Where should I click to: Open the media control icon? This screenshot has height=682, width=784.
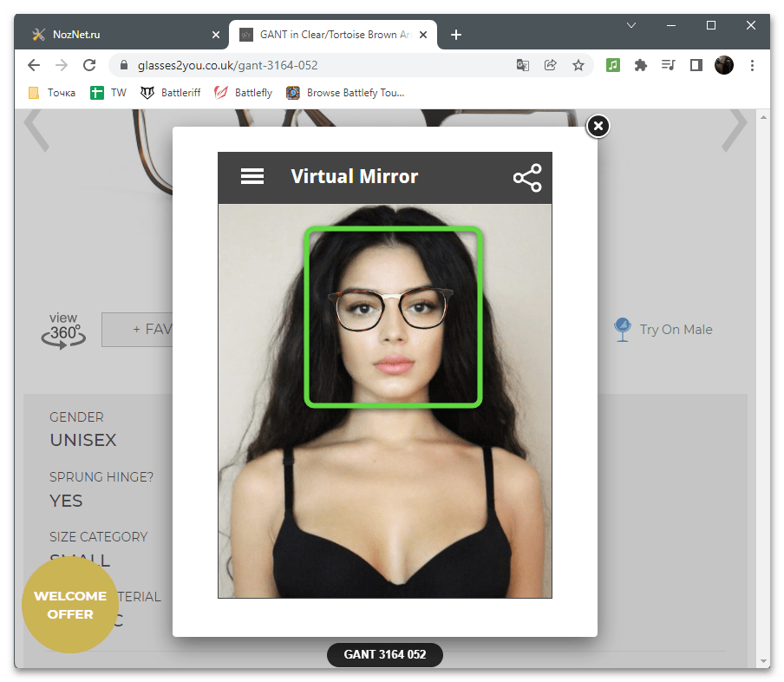[x=668, y=65]
